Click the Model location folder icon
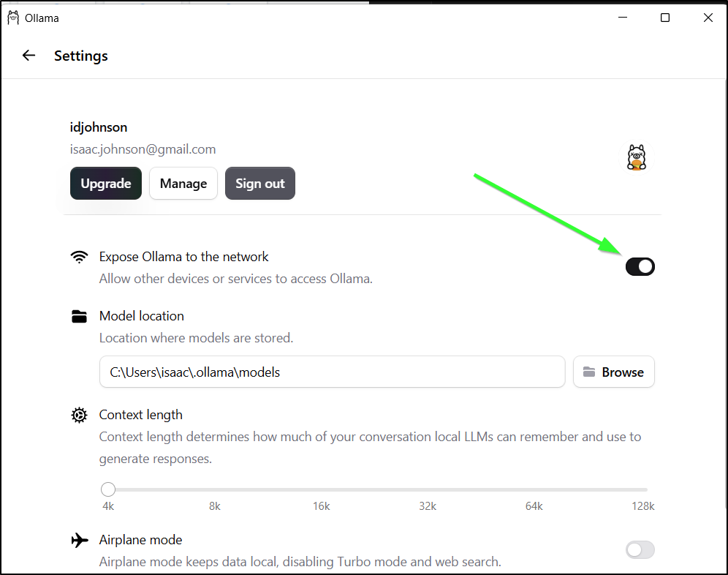Viewport: 728px width, 575px height. (79, 316)
